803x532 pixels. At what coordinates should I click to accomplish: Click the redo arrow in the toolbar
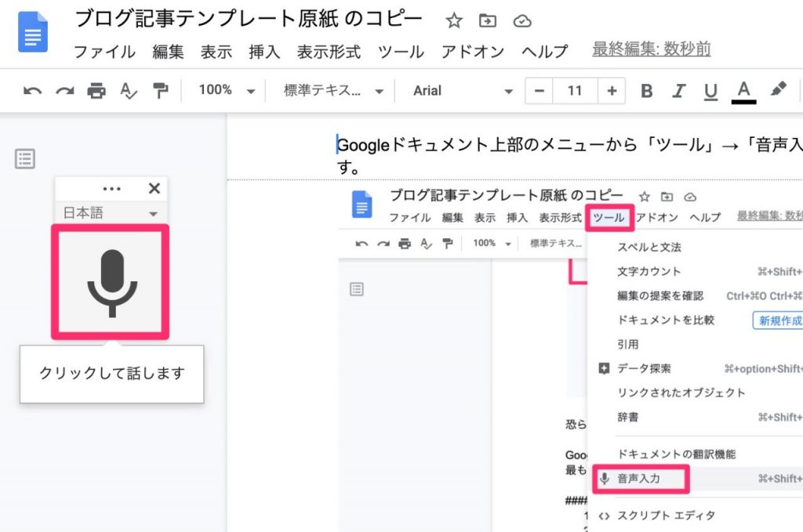(x=64, y=91)
